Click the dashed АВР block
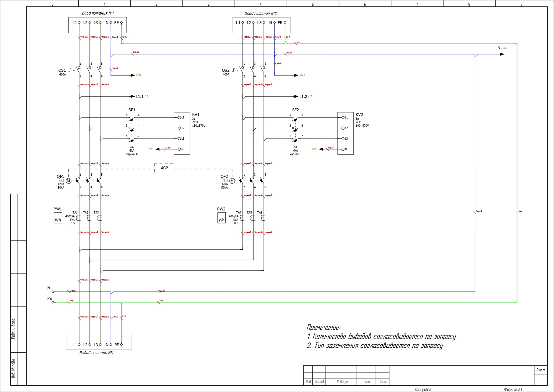The height and width of the screenshot is (392, 554). pos(164,168)
